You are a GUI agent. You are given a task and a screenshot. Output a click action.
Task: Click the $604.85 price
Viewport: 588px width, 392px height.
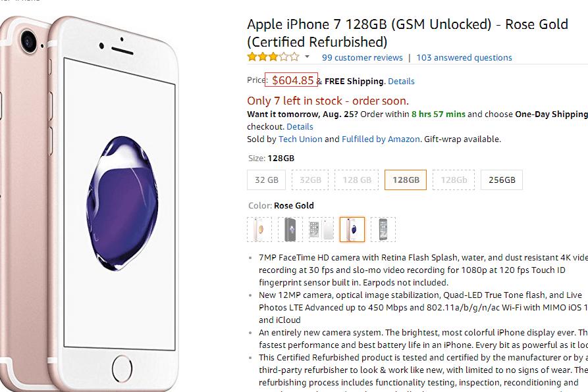point(292,80)
